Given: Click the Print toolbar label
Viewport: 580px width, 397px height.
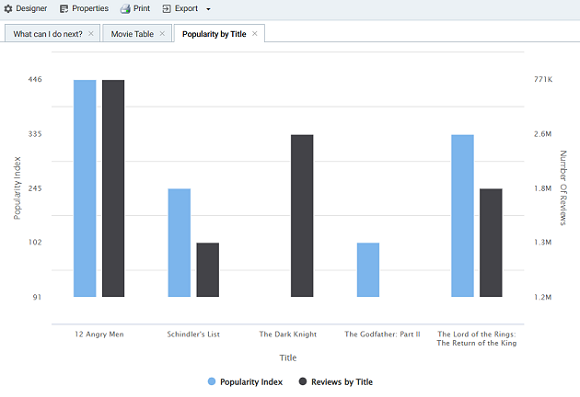Looking at the screenshot, I should click(x=142, y=9).
